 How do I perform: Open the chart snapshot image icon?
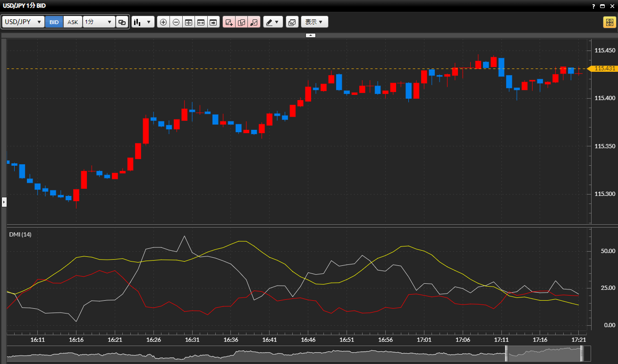click(x=292, y=22)
